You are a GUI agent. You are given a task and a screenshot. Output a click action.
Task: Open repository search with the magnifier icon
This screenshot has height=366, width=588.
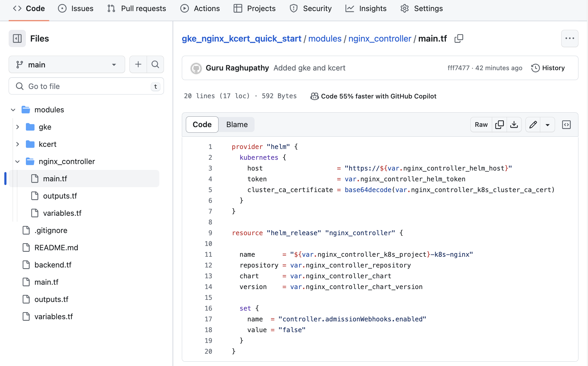(155, 64)
